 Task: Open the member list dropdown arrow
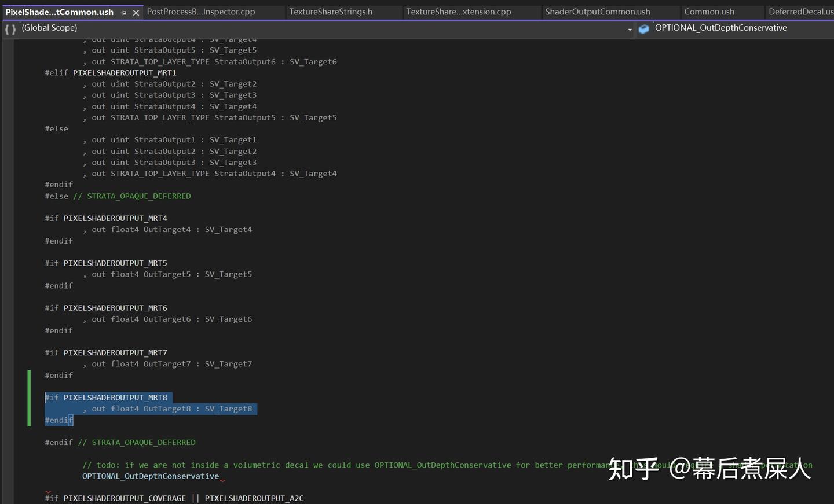point(630,27)
